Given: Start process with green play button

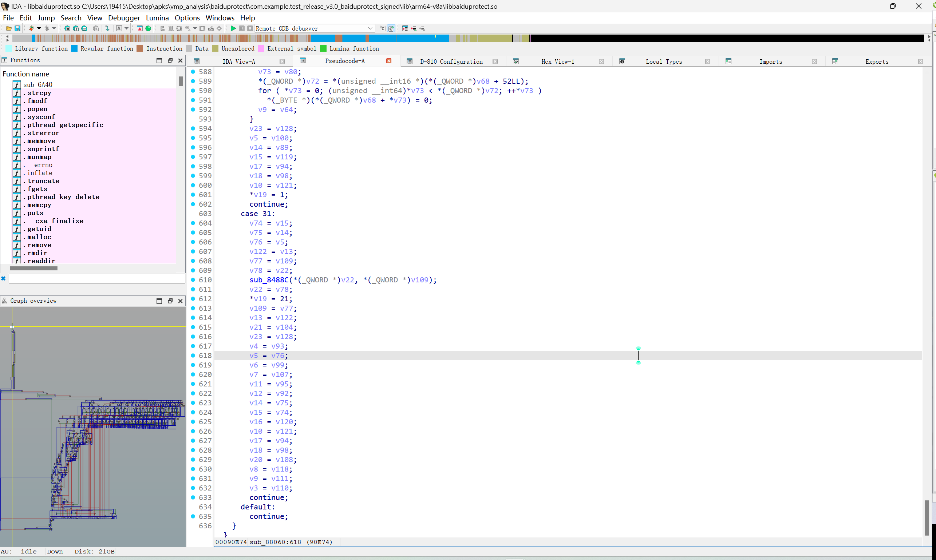Looking at the screenshot, I should (x=233, y=28).
